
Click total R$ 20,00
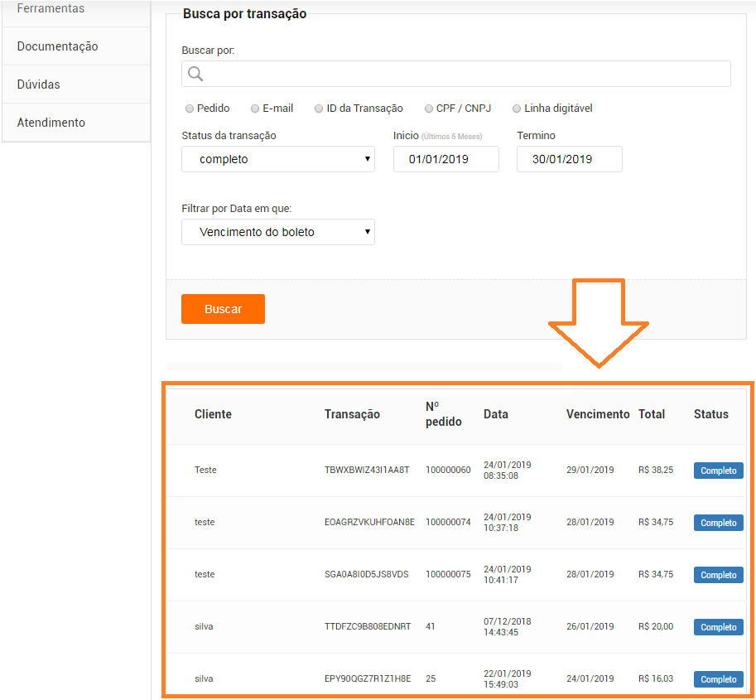[656, 626]
